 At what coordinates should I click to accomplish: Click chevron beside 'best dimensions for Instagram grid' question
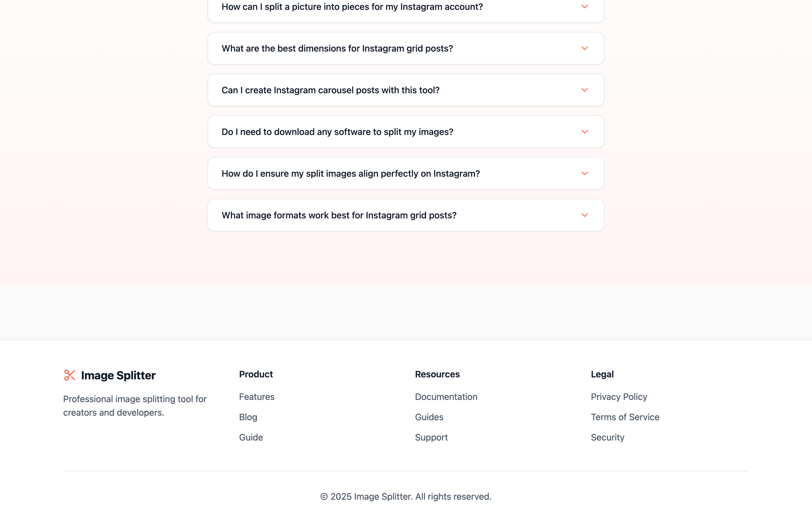(x=584, y=48)
